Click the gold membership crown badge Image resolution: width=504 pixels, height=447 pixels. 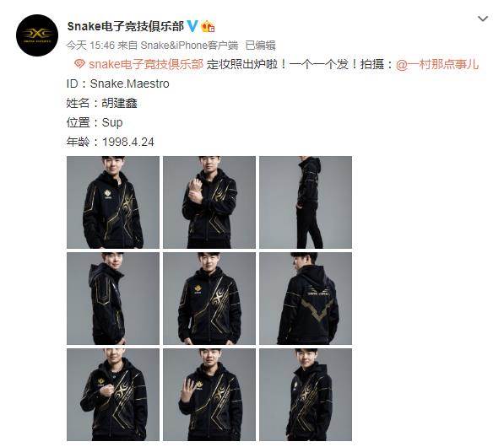[x=208, y=26]
